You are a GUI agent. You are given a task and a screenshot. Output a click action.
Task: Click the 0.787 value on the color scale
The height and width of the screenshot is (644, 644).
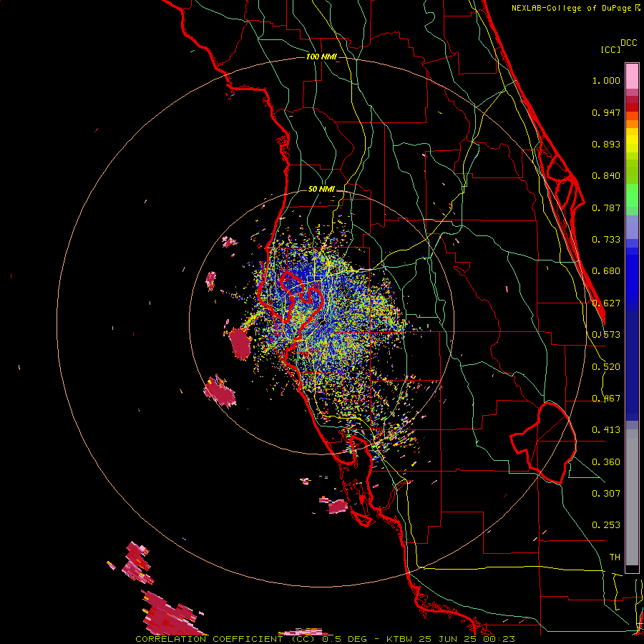606,208
